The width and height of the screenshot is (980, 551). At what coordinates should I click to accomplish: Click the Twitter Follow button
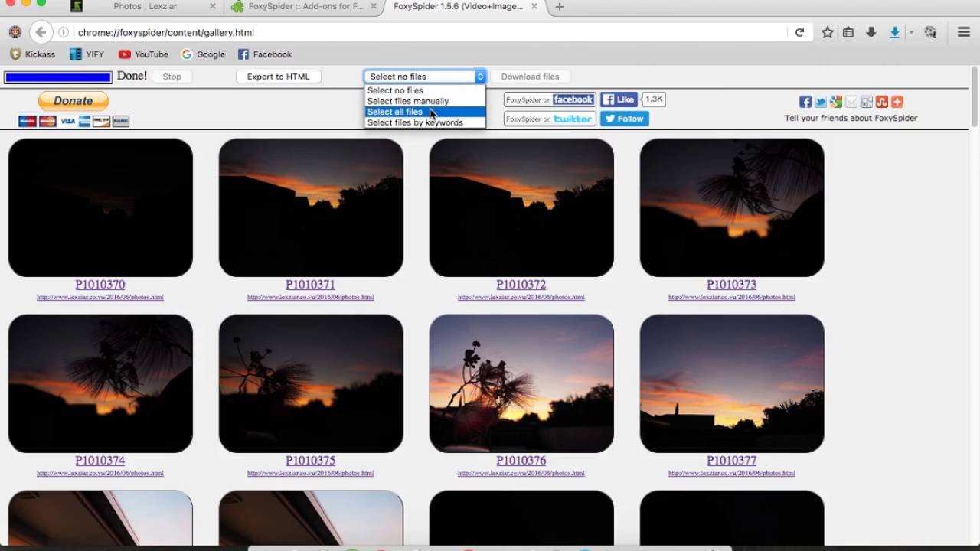pyautogui.click(x=625, y=119)
